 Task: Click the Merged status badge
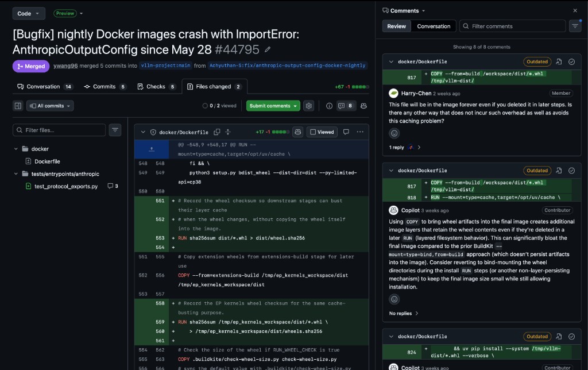tap(31, 67)
